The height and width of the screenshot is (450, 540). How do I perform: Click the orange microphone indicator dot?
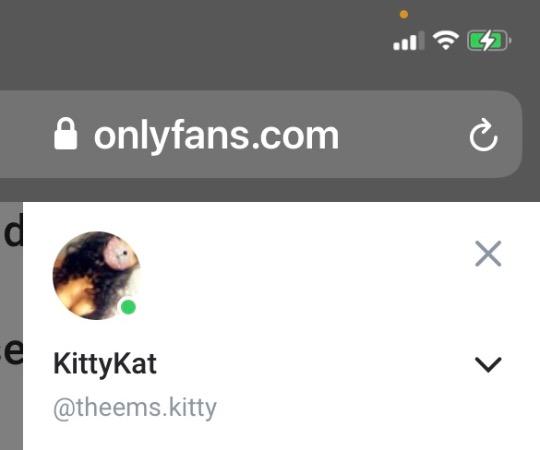[404, 14]
